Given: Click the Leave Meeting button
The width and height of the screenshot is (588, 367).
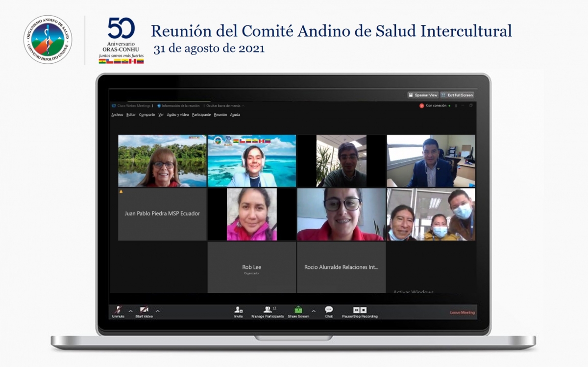Looking at the screenshot, I should [x=462, y=313].
